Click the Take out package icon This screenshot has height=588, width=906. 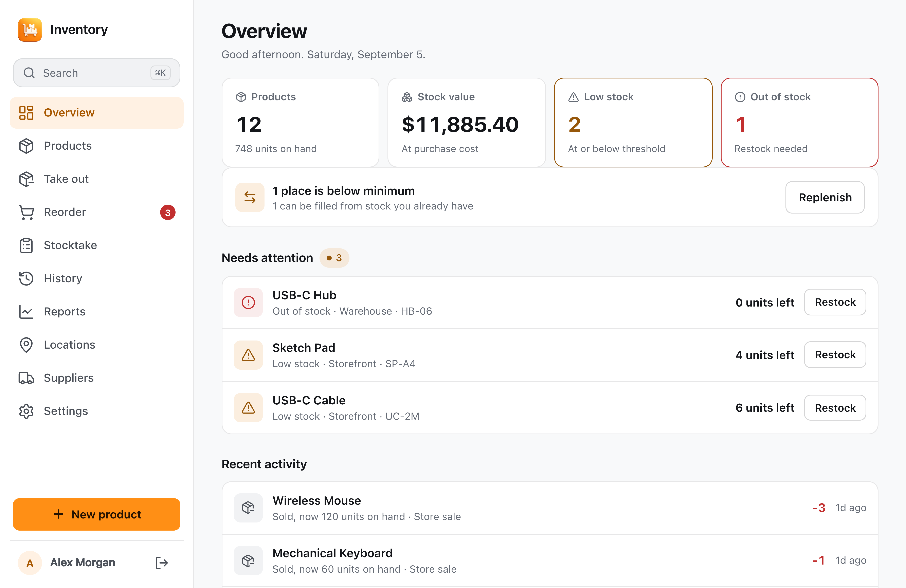coord(26,179)
